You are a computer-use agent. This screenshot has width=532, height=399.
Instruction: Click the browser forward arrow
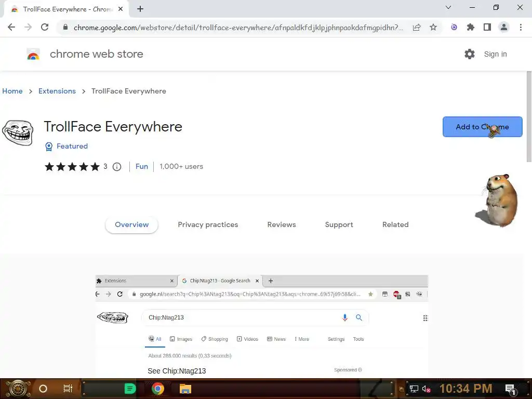[28, 27]
